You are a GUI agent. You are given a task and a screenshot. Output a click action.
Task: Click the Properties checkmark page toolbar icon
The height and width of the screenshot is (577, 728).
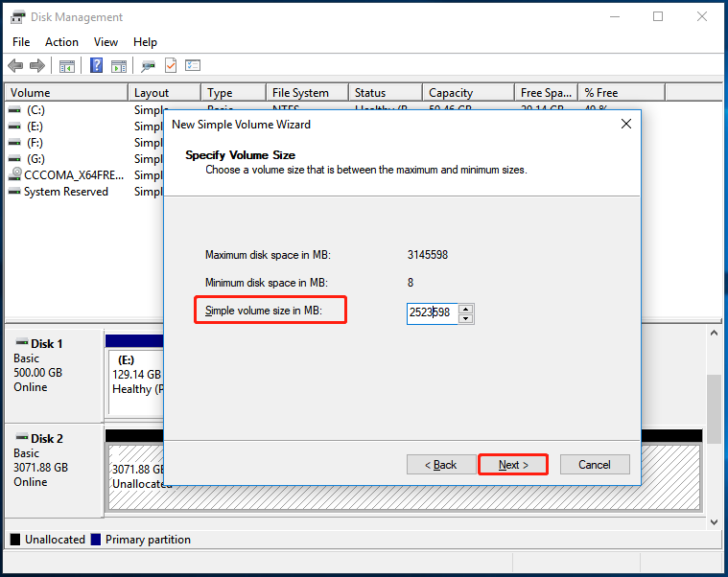click(171, 65)
